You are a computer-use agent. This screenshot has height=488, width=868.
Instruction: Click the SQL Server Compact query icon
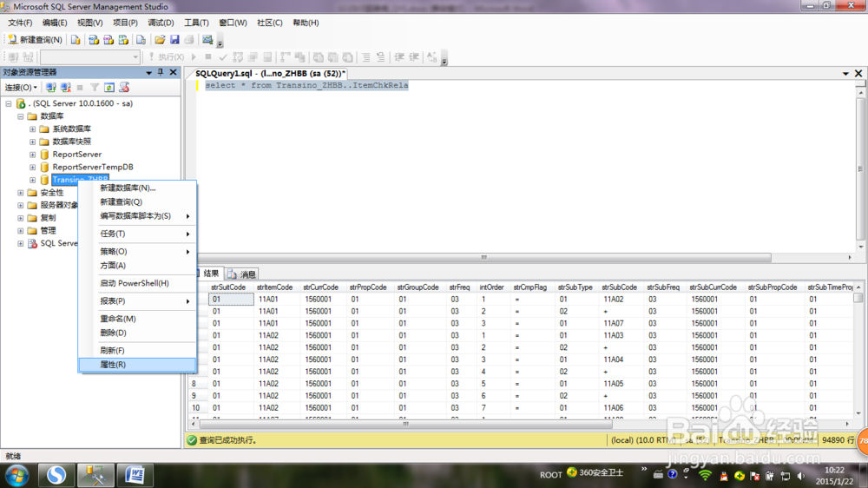[x=141, y=40]
